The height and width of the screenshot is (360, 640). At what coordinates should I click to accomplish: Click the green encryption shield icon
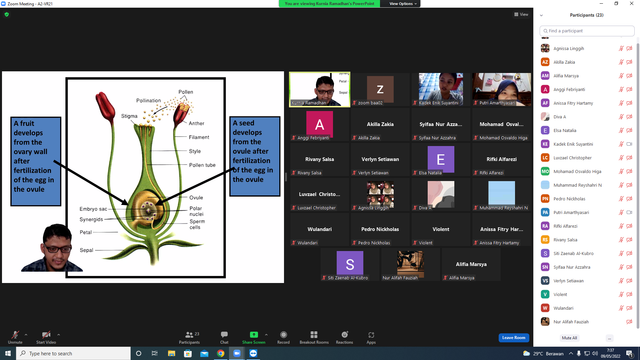(7, 14)
